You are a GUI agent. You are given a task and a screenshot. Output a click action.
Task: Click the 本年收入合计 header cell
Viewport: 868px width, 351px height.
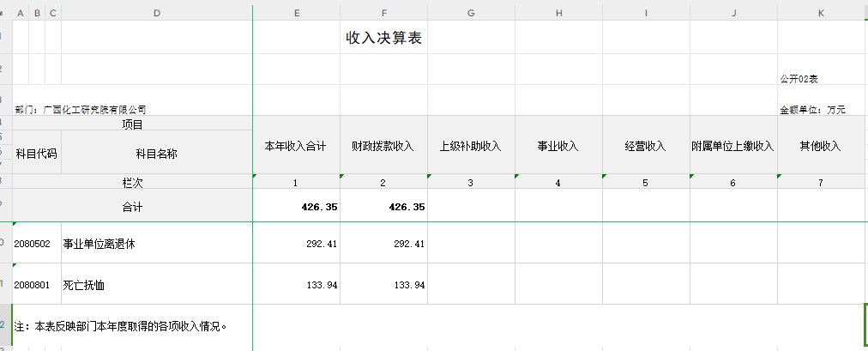pyautogui.click(x=296, y=146)
